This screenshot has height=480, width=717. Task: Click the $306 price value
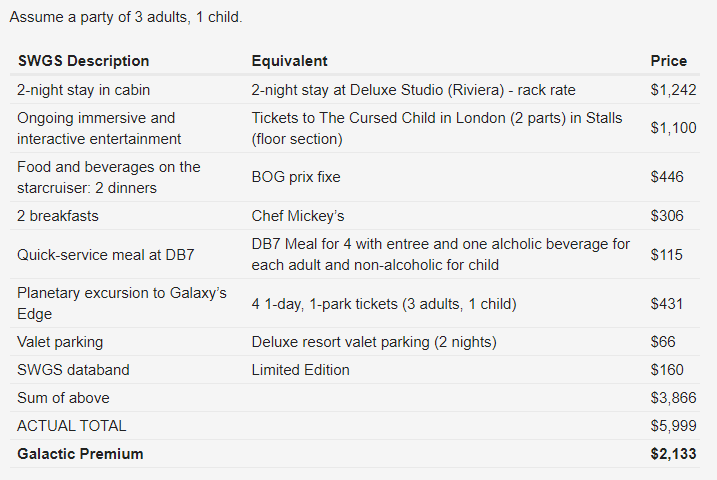tap(667, 216)
